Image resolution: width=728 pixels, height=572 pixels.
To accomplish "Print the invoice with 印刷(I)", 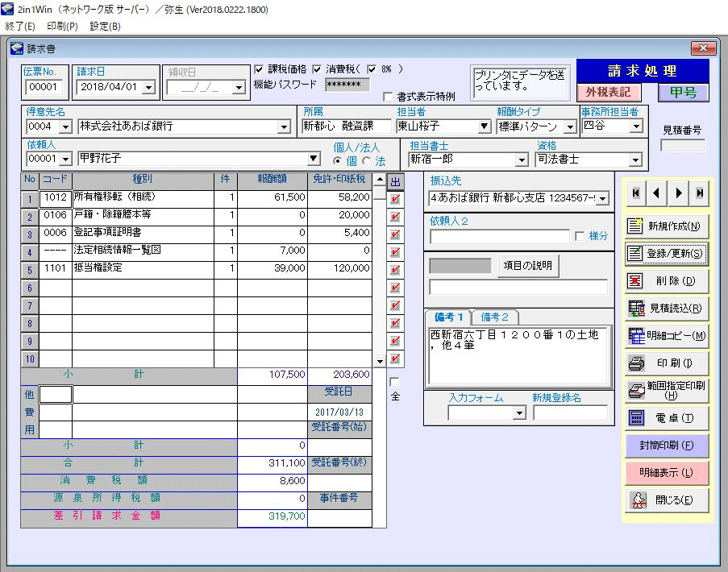I will (x=667, y=363).
